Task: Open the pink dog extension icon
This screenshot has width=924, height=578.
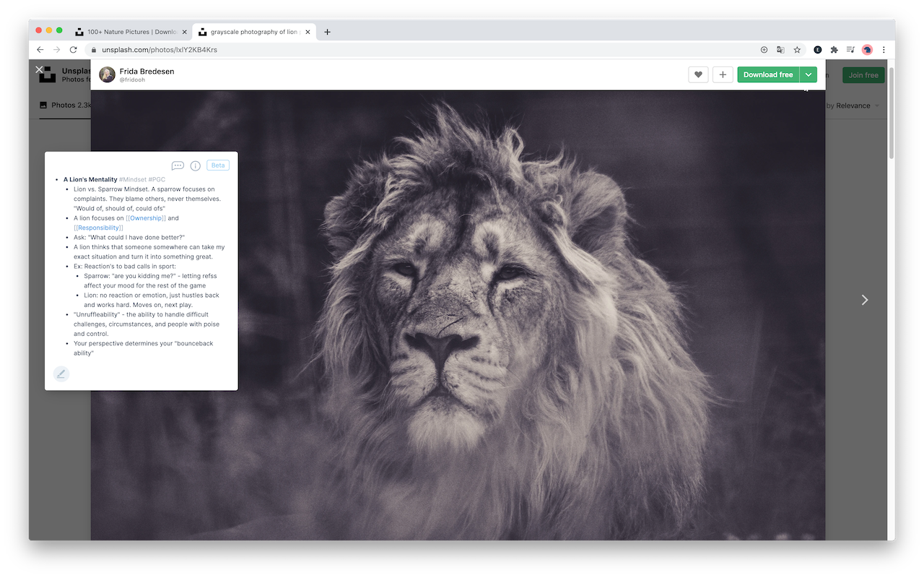Action: pos(867,49)
